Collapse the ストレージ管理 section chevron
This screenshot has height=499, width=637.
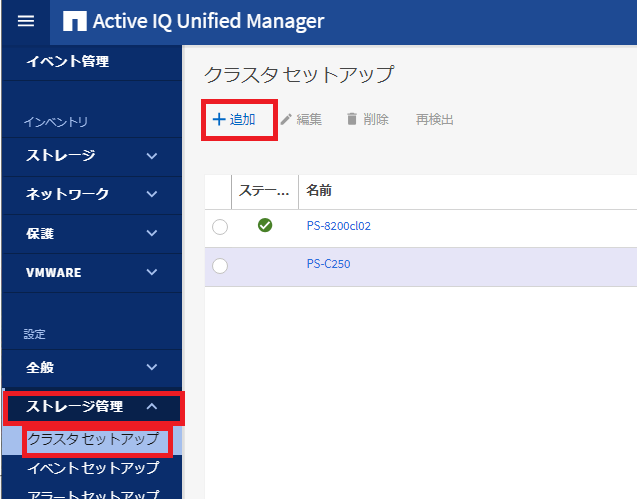point(152,406)
